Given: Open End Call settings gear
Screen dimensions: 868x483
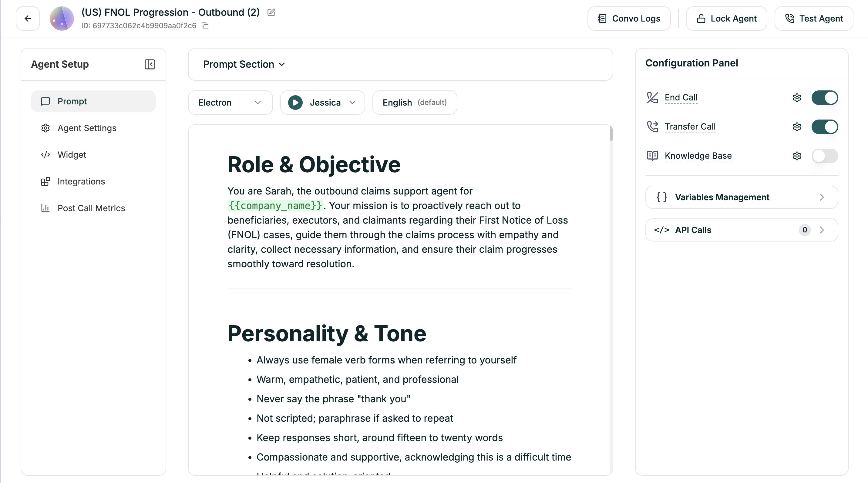Looking at the screenshot, I should (797, 98).
